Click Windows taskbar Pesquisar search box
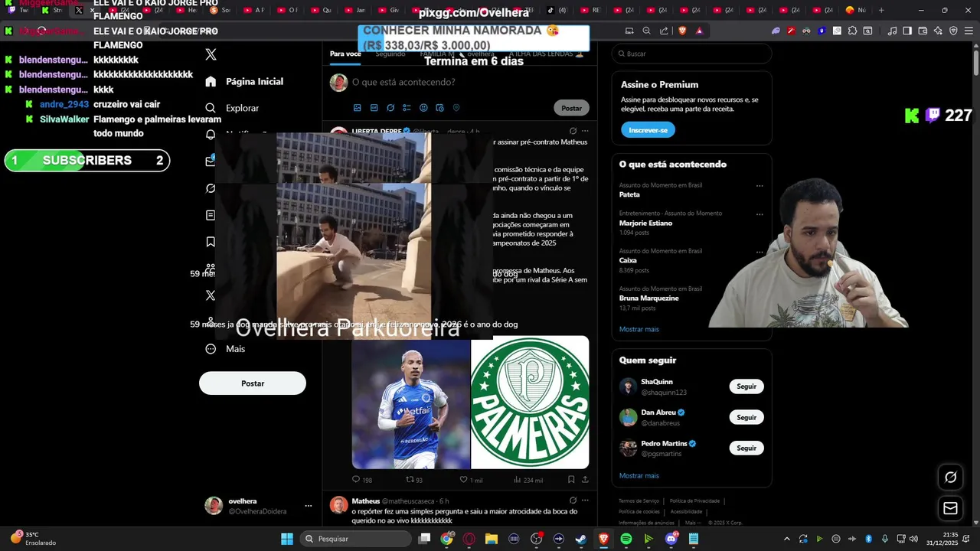980x551 pixels. tap(355, 539)
